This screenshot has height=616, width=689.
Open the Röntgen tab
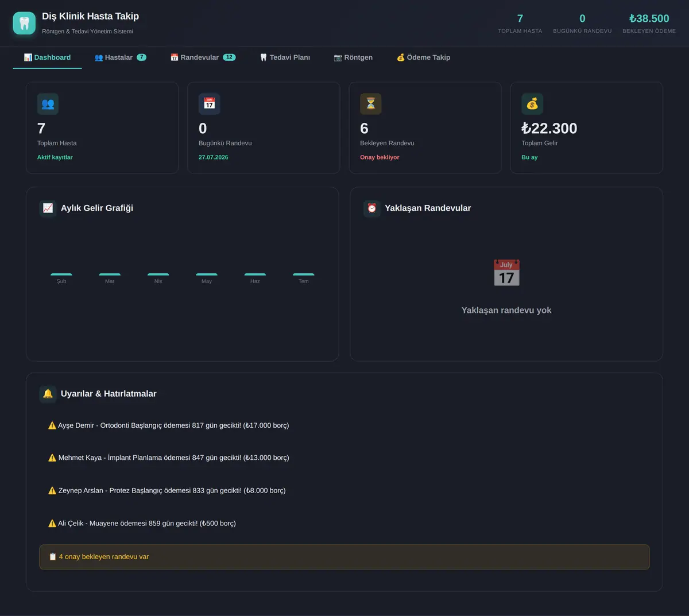tap(353, 57)
